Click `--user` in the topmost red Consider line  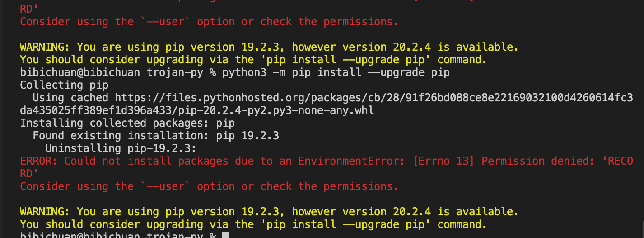tap(166, 22)
